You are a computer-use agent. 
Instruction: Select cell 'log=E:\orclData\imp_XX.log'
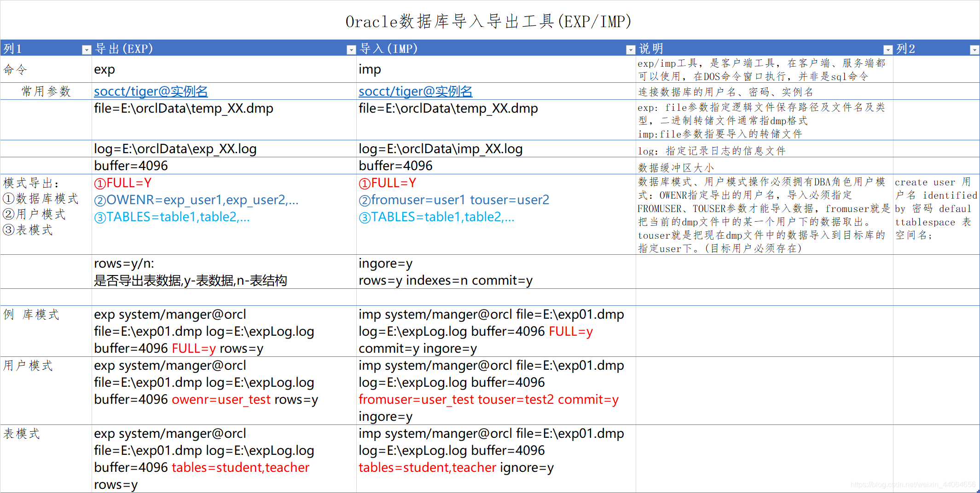pyautogui.click(x=496, y=149)
